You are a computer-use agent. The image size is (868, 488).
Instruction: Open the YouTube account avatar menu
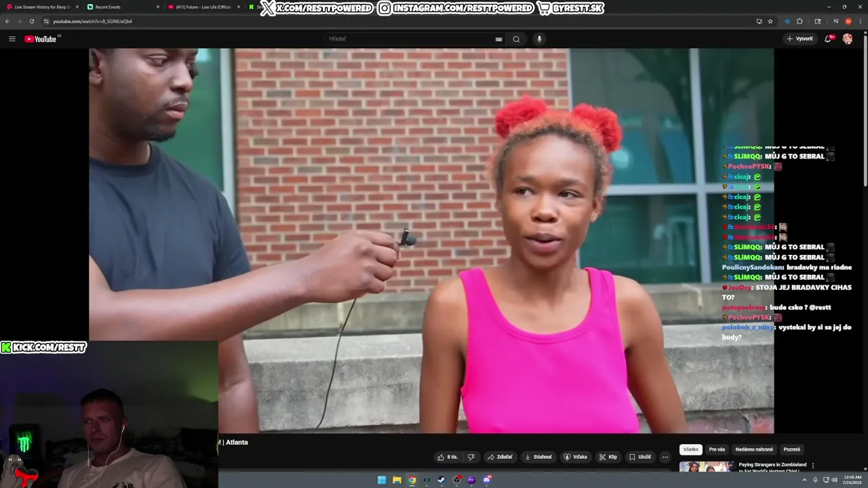[x=847, y=39]
